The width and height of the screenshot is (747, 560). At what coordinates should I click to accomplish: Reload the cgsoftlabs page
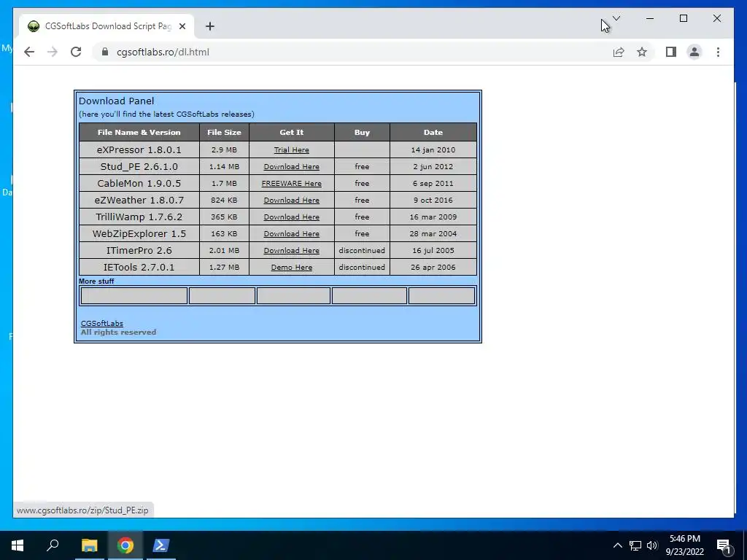click(76, 52)
